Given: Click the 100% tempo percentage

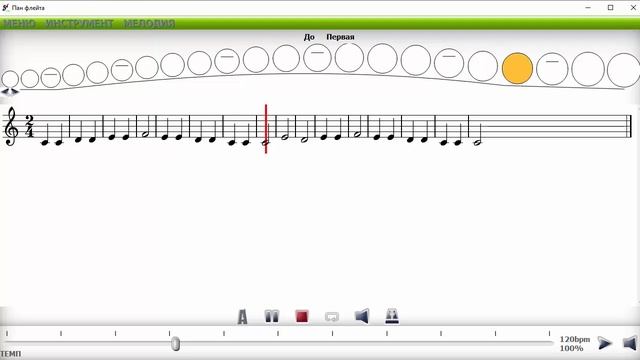Looking at the screenshot, I should point(571,348).
